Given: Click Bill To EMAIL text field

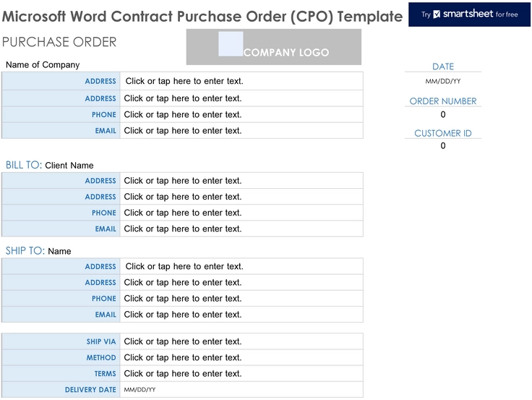Looking at the screenshot, I should 241,229.
